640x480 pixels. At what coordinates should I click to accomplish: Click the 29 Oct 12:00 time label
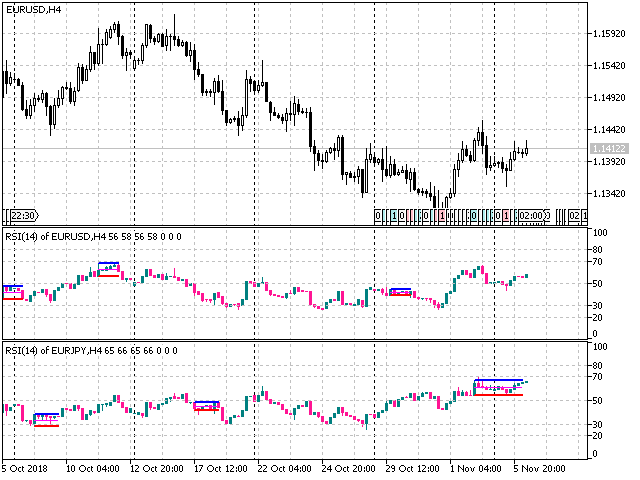coord(413,468)
